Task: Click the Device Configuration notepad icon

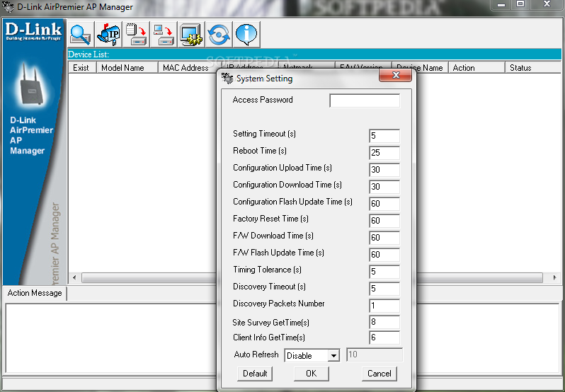Action: tap(136, 34)
